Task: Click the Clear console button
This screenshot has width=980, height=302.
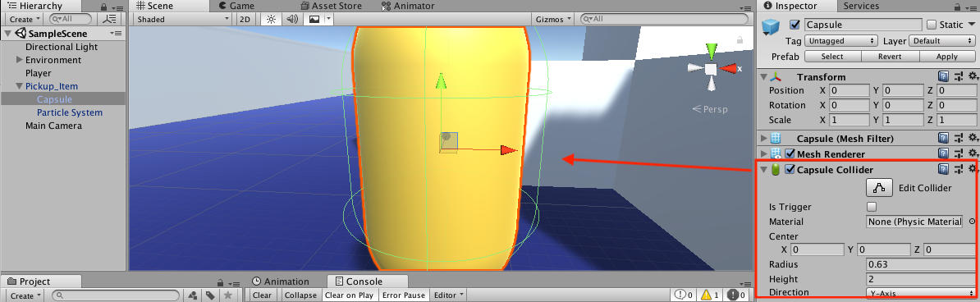Action: point(263,295)
